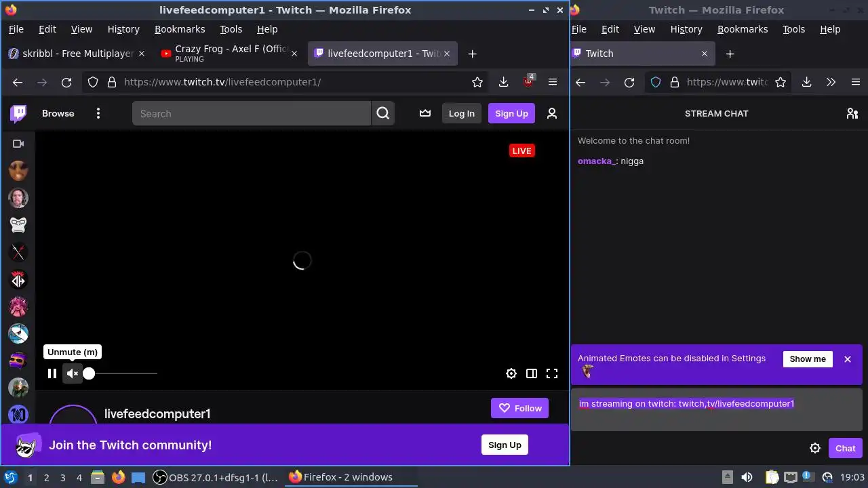Send the message with the Chat button

click(845, 448)
